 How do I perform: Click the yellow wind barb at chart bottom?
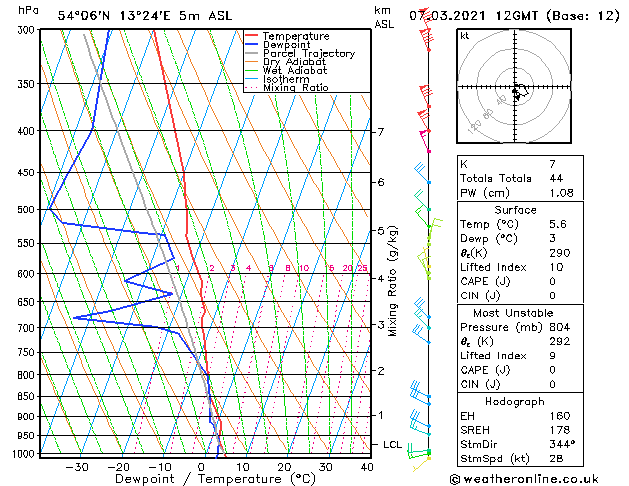coord(421,464)
